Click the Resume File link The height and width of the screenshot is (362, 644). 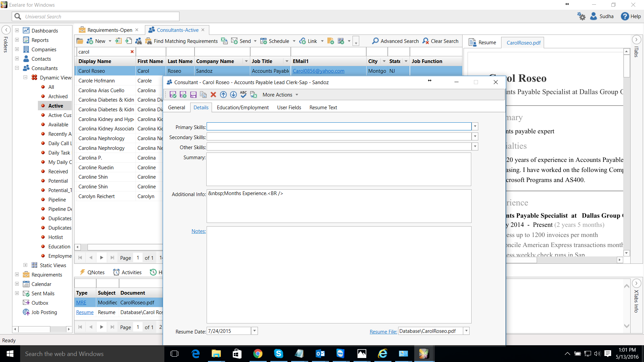click(x=383, y=332)
